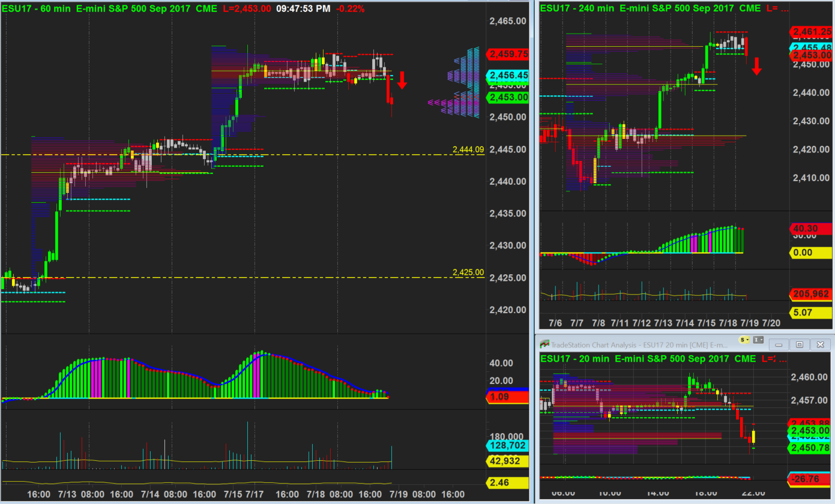
Task: Click the 2,435.00 price axis label in the 60 min chart
Action: point(508,214)
